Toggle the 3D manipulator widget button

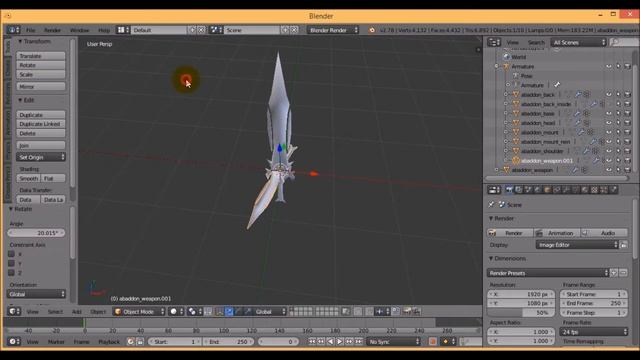tap(219, 311)
